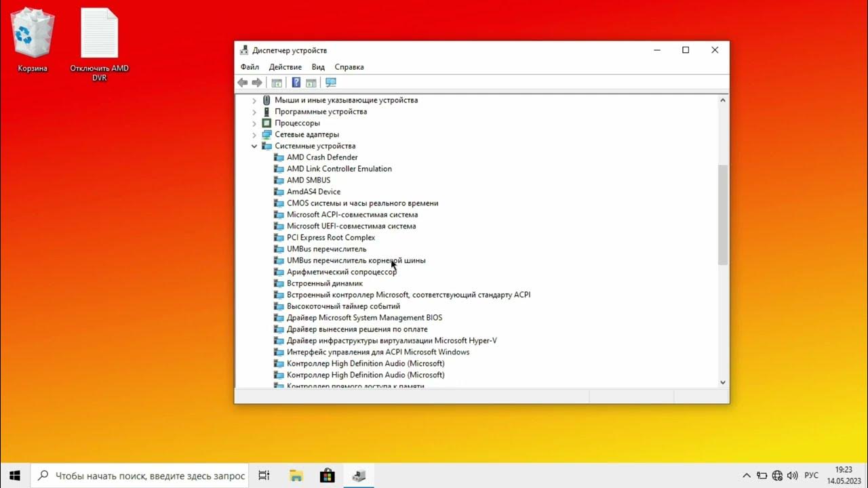Open File Explorer from the taskbar
The height and width of the screenshot is (488, 868).
[296, 476]
